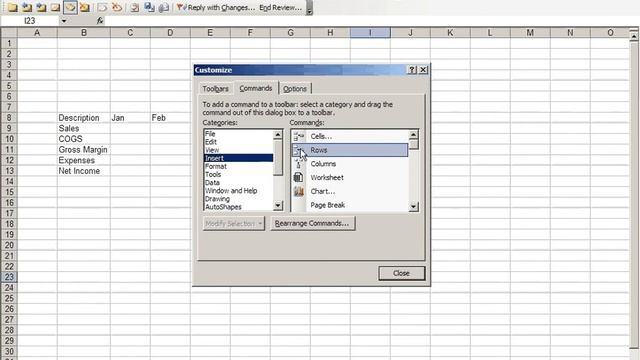Select column B header
Viewport: 640px width, 360px height.
pyautogui.click(x=84, y=33)
